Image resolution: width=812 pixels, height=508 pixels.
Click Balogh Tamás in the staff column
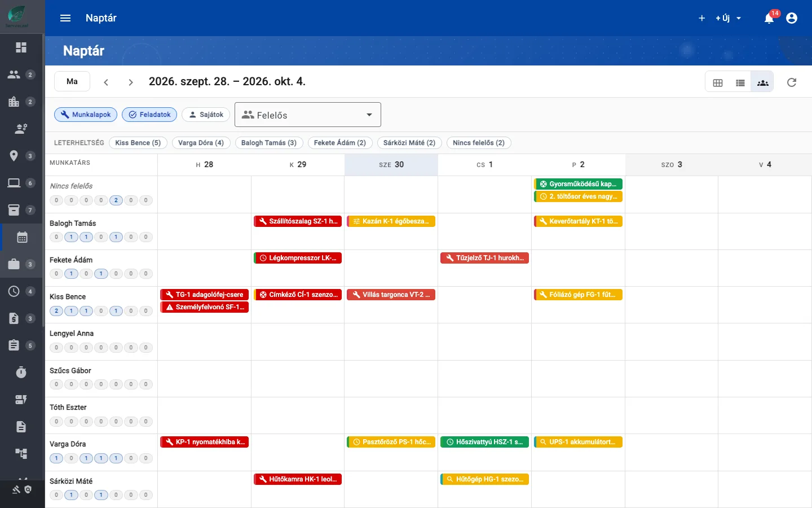click(x=73, y=224)
